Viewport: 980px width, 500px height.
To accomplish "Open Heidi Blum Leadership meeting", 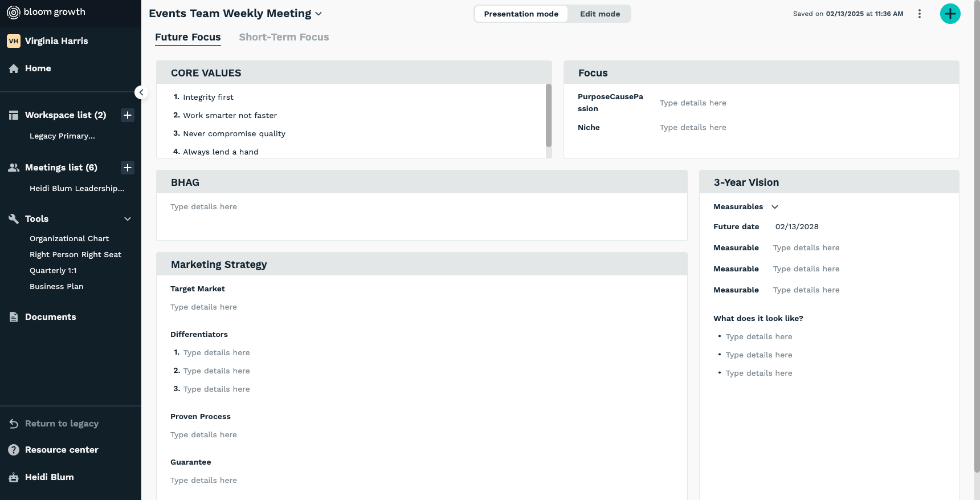I will (77, 189).
